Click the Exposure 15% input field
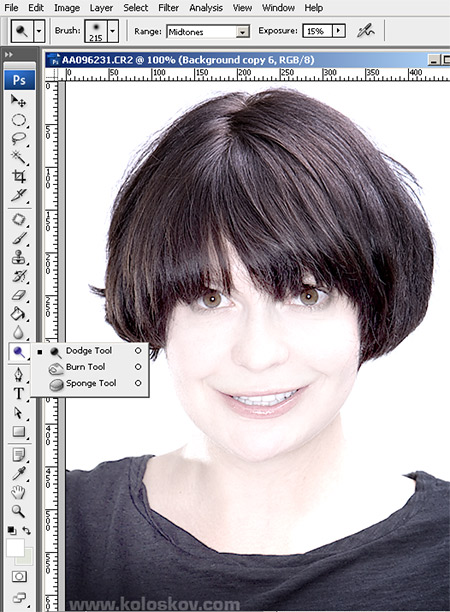450x612 pixels. tap(317, 31)
